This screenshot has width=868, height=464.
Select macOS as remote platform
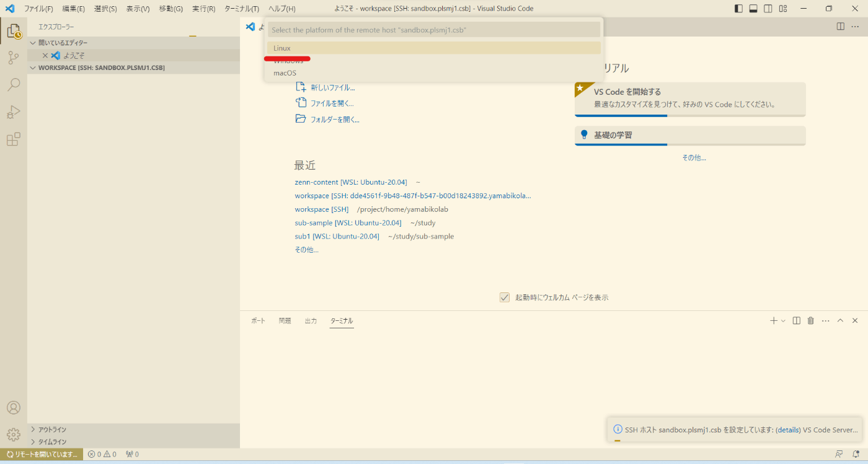(x=434, y=72)
